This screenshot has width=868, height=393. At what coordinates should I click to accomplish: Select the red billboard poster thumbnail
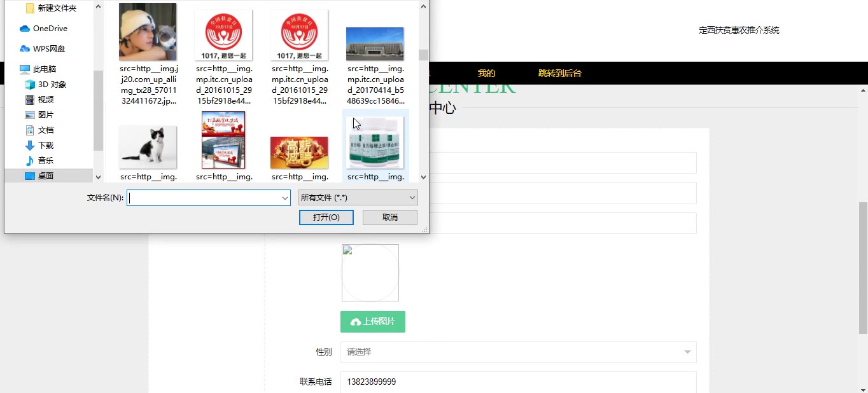[223, 140]
